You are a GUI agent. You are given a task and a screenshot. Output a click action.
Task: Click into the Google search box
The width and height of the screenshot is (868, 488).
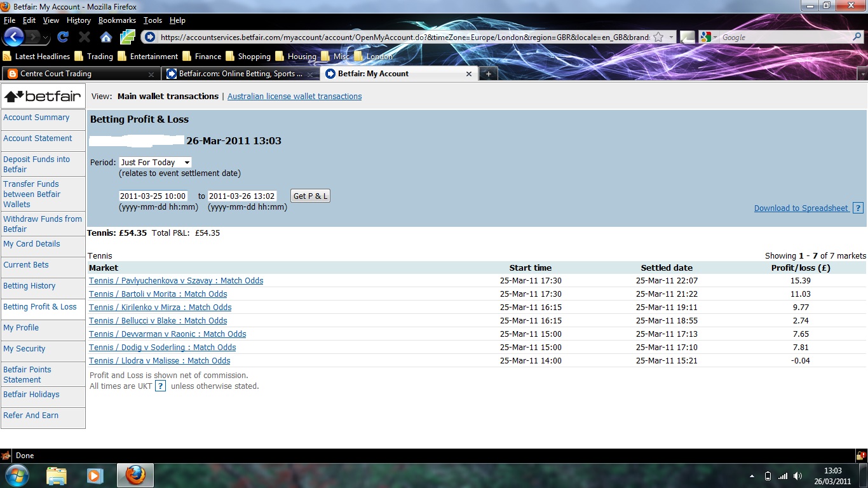784,37
